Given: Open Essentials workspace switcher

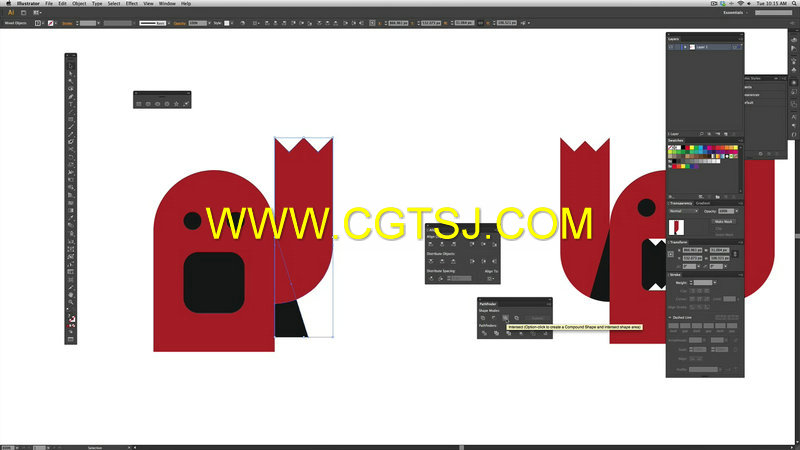Looking at the screenshot, I should (x=735, y=13).
